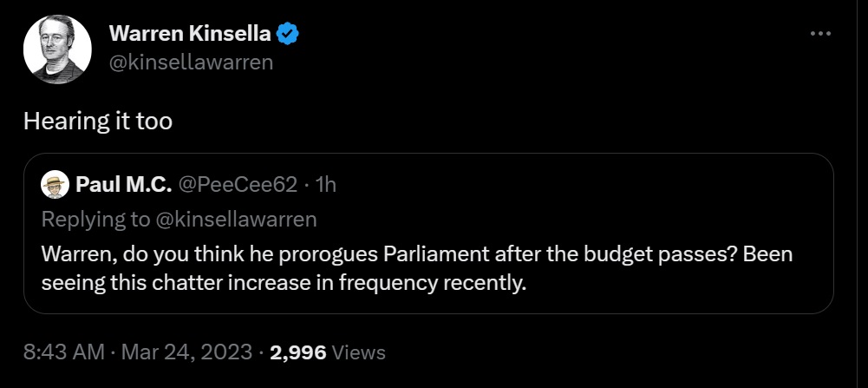The image size is (868, 388).
Task: Click the 8:43 AM post time
Action: click(x=62, y=352)
